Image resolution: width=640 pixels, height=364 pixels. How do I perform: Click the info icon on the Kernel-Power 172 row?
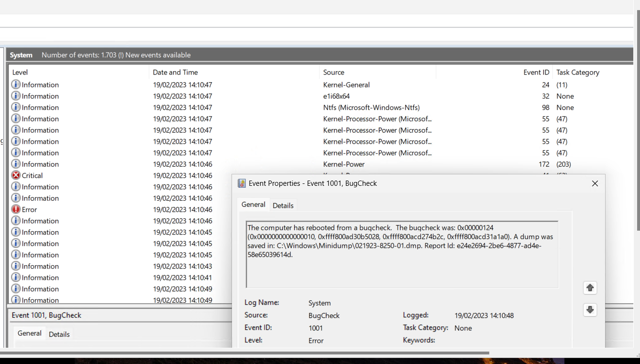coord(16,164)
